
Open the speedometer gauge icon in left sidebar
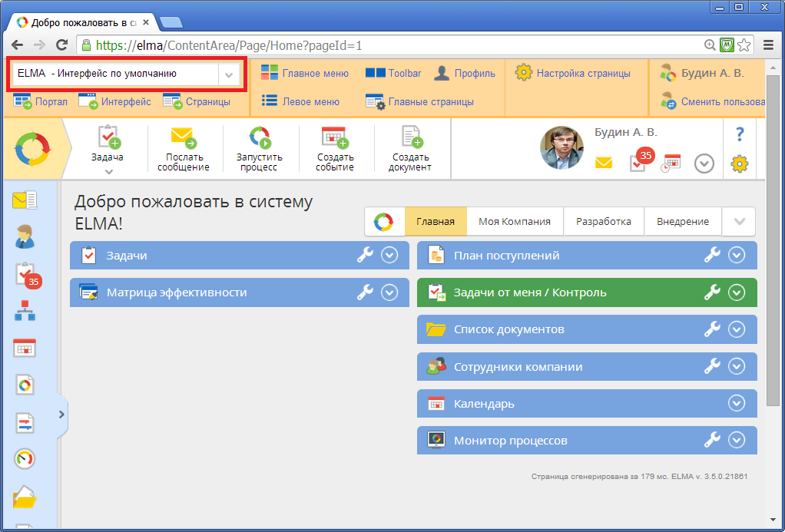25,459
